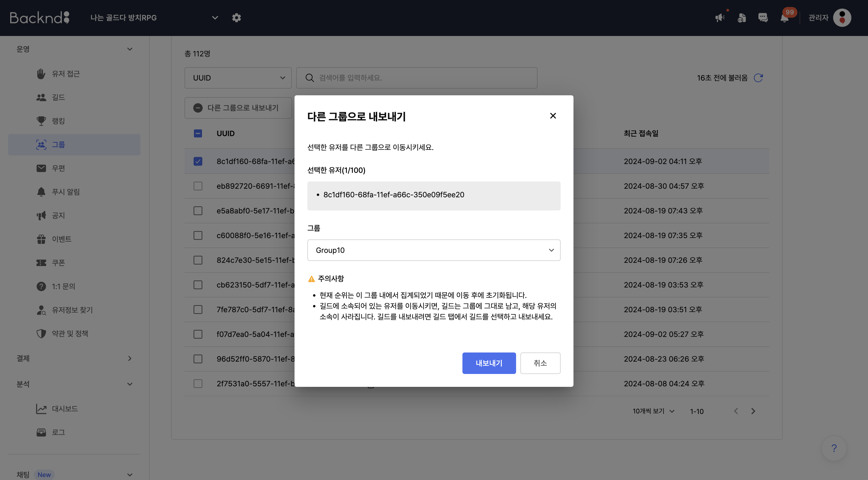The image size is (868, 480).
Task: Click the selected UUID 8c1df160-68fa-11ef-a66c-350e09f5ee20
Action: [393, 195]
